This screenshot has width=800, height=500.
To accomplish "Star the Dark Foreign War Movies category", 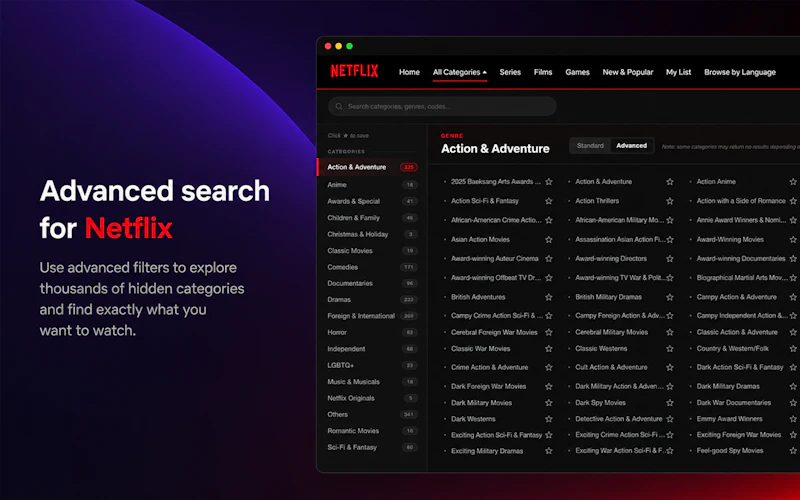I will pos(548,386).
